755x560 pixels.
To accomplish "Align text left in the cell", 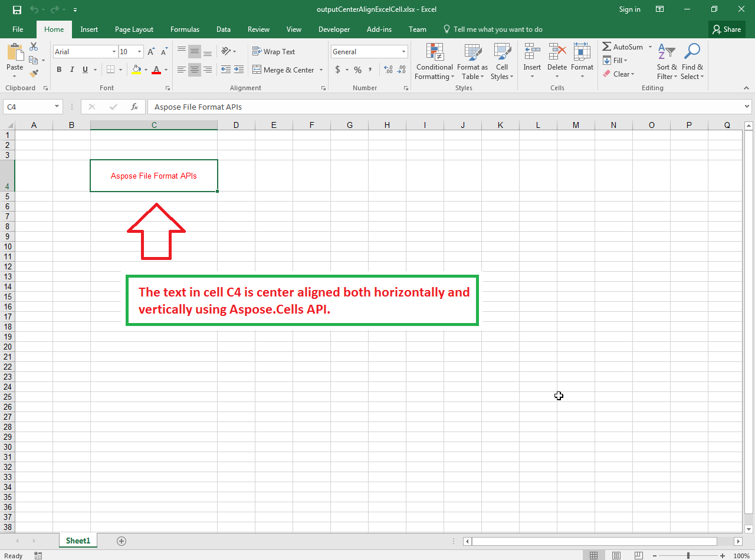I will tap(182, 70).
